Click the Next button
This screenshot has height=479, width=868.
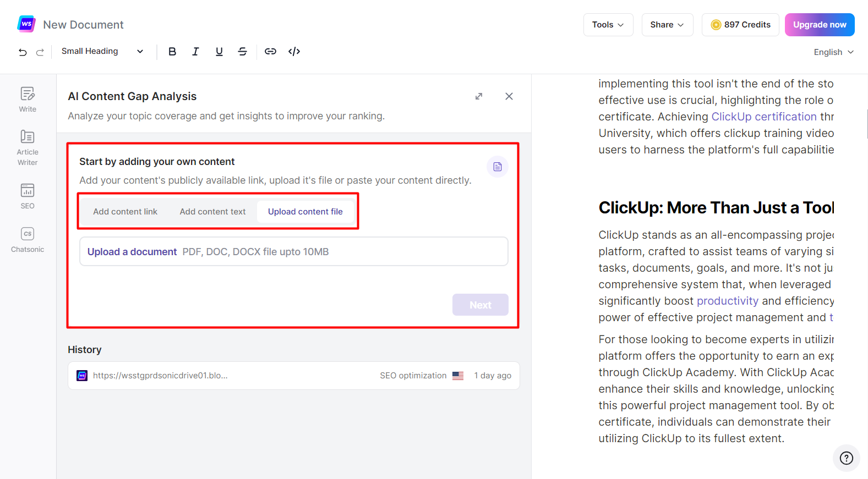tap(481, 305)
